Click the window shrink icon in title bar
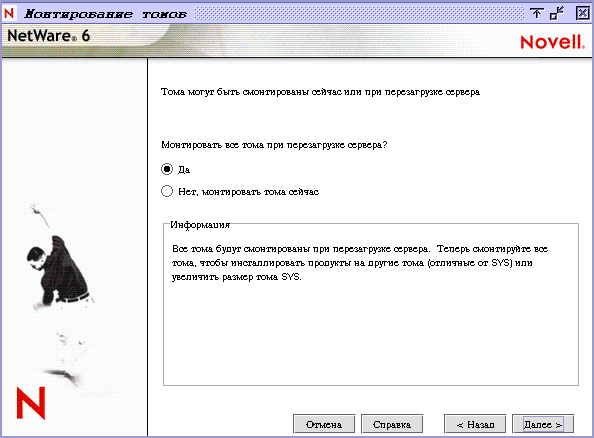594x438 pixels. click(x=557, y=13)
